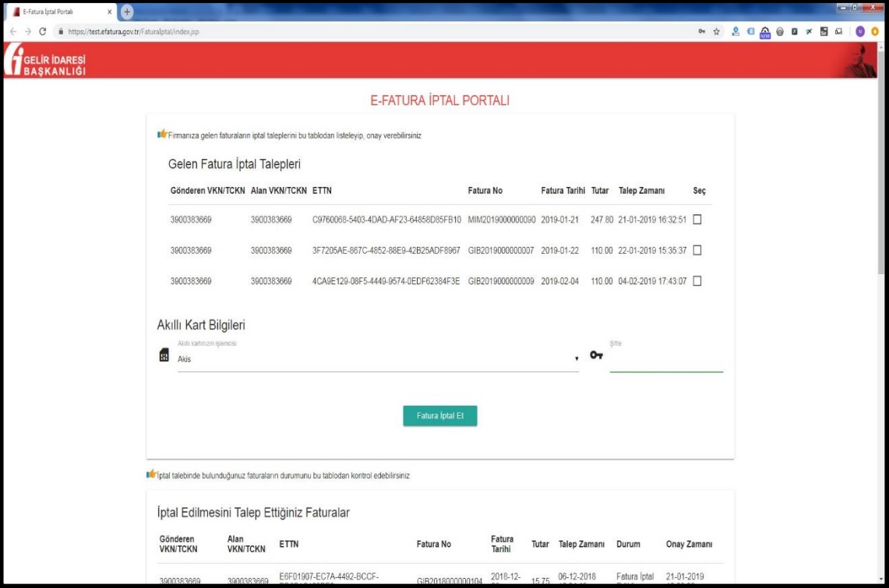Click the dropdown arrow of the Akis selector
This screenshot has height=588, width=889.
point(577,359)
